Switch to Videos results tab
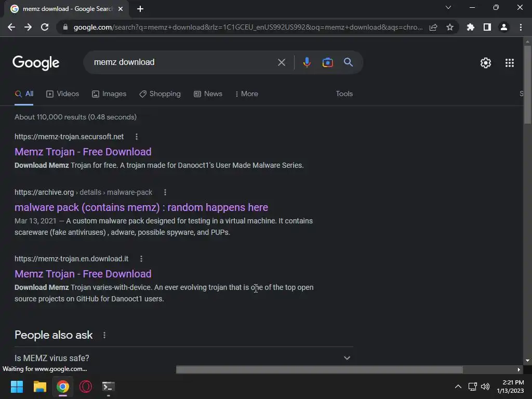 (62, 94)
